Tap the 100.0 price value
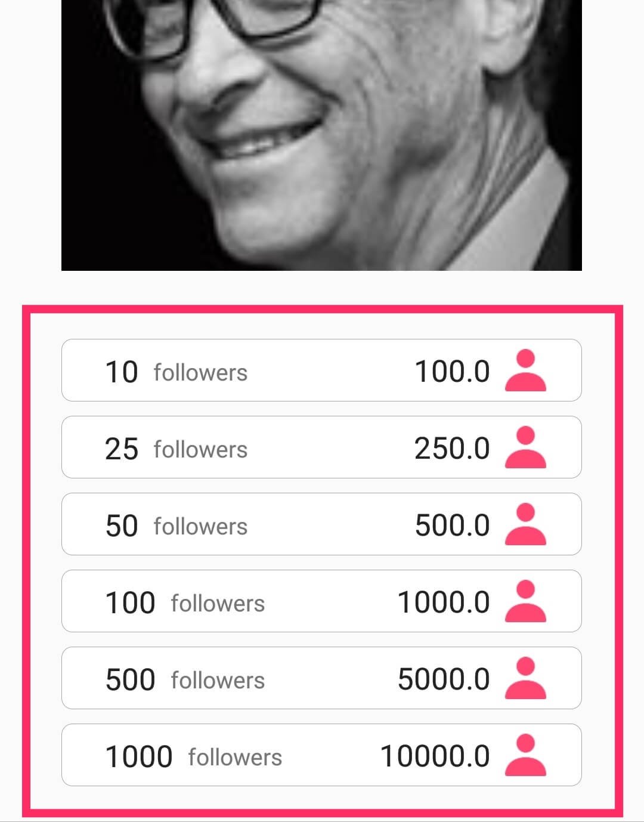Image resolution: width=644 pixels, height=822 pixels. point(452,372)
